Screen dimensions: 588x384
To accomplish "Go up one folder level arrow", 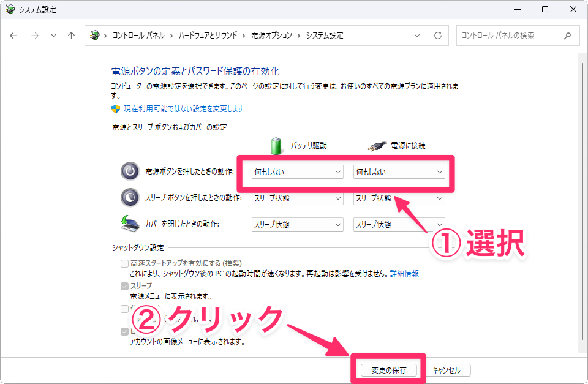I will (x=71, y=36).
